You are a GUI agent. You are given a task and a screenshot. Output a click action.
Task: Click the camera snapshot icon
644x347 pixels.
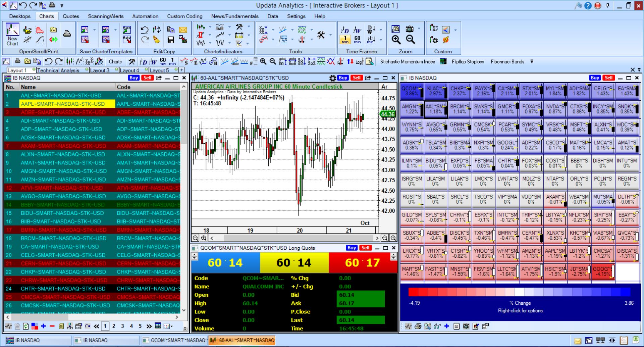click(410, 29)
